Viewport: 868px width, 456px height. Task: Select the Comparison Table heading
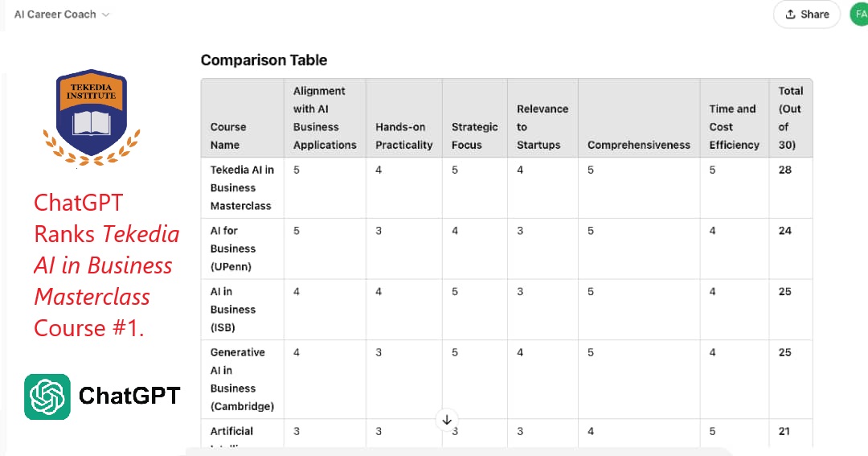click(x=264, y=60)
